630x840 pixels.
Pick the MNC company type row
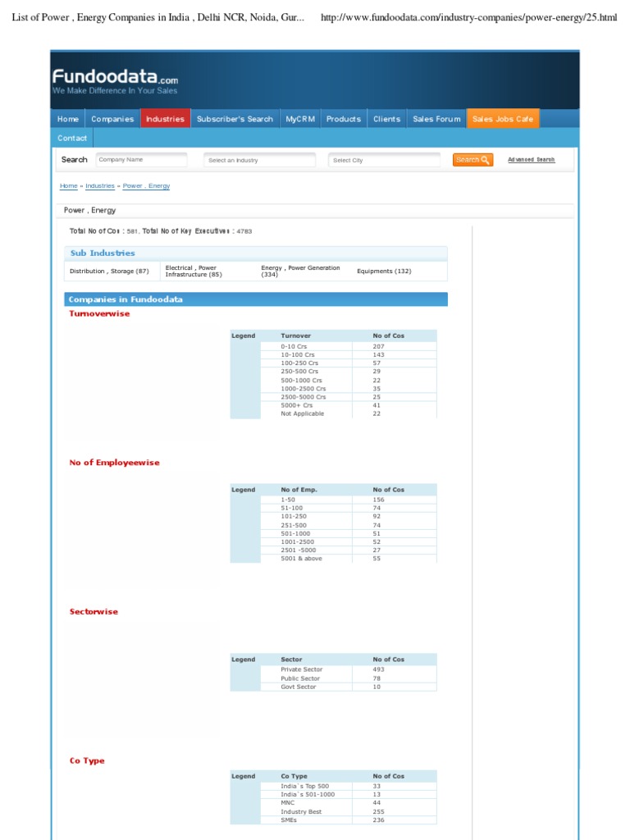pyautogui.click(x=348, y=803)
